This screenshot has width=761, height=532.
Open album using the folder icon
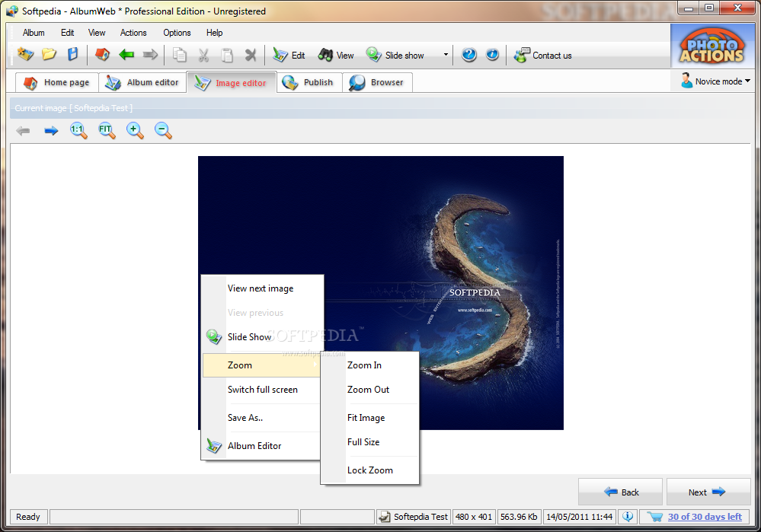49,54
